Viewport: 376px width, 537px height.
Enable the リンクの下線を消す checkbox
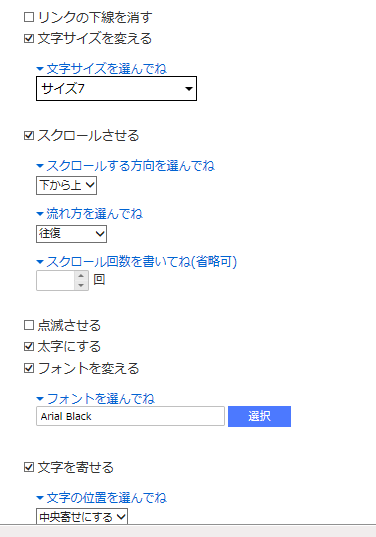(x=29, y=17)
